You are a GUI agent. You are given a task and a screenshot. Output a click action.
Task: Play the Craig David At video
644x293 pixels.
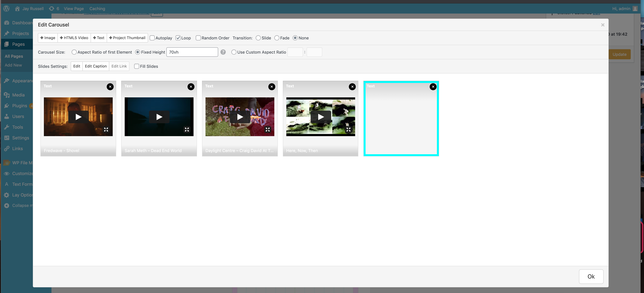click(x=240, y=117)
